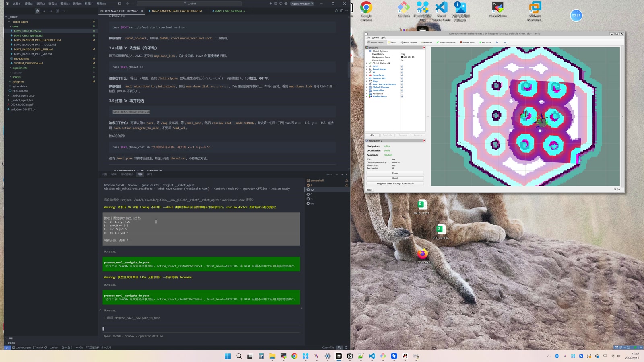
Task: Open the search icon in the explorer sidebar
Action: point(44,11)
